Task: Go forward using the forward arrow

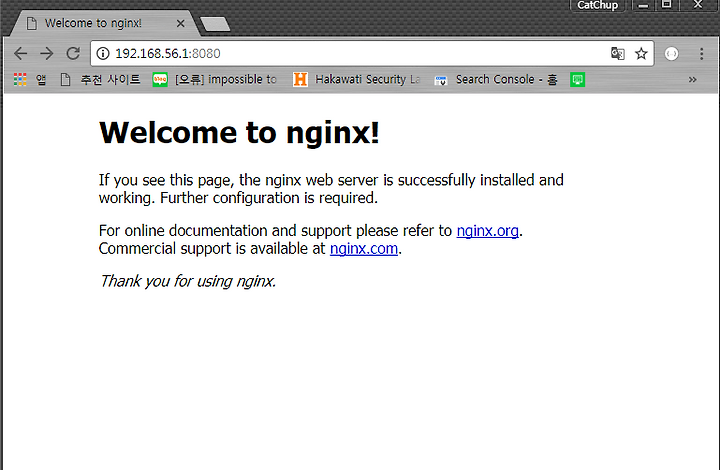Action: tap(46, 54)
